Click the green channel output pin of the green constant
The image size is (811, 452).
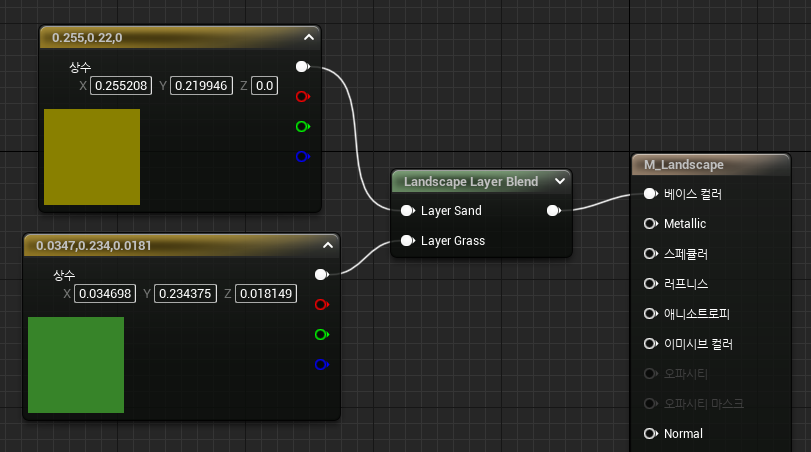[322, 335]
